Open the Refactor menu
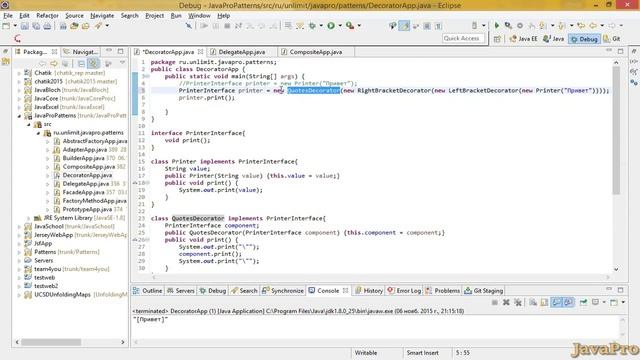640x360 pixels. pos(47,16)
